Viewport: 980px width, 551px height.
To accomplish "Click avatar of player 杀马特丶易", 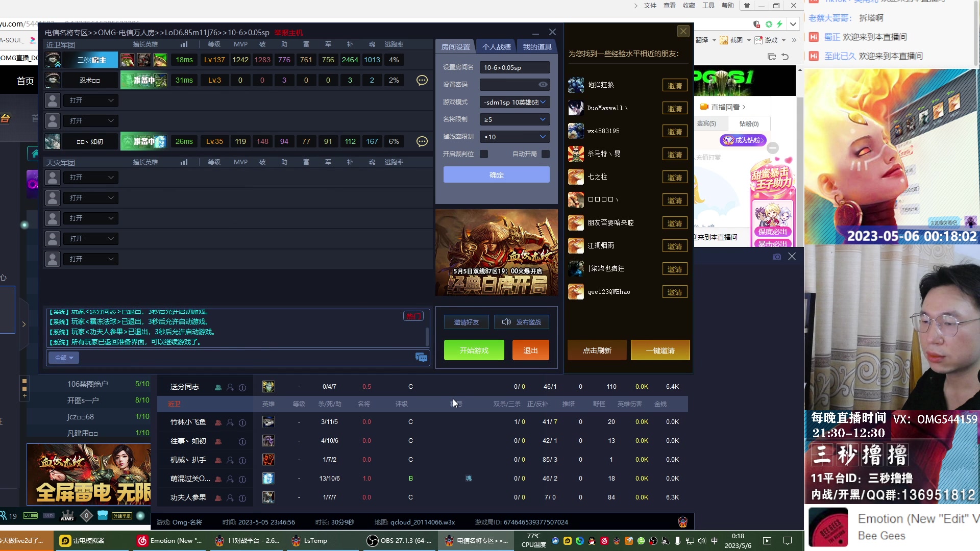I will (576, 154).
